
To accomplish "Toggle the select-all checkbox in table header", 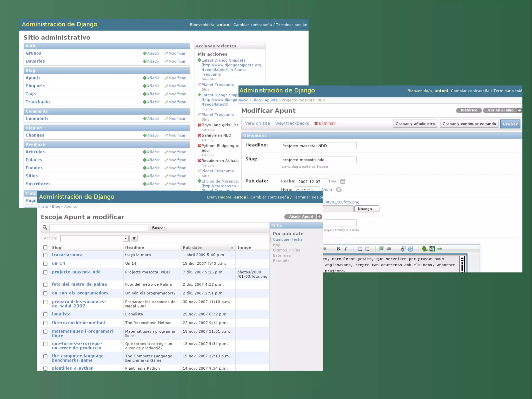I will (x=45, y=247).
